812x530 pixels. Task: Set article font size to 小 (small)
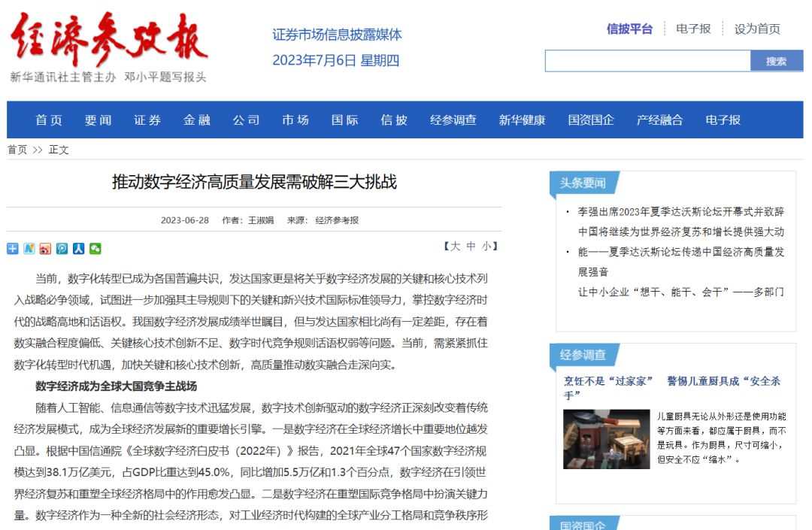coord(486,247)
